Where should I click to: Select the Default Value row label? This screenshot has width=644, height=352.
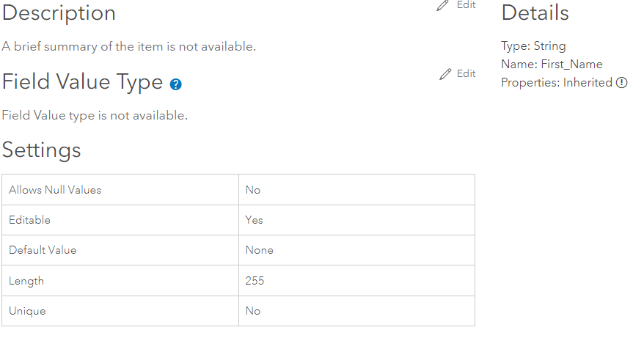pos(43,250)
